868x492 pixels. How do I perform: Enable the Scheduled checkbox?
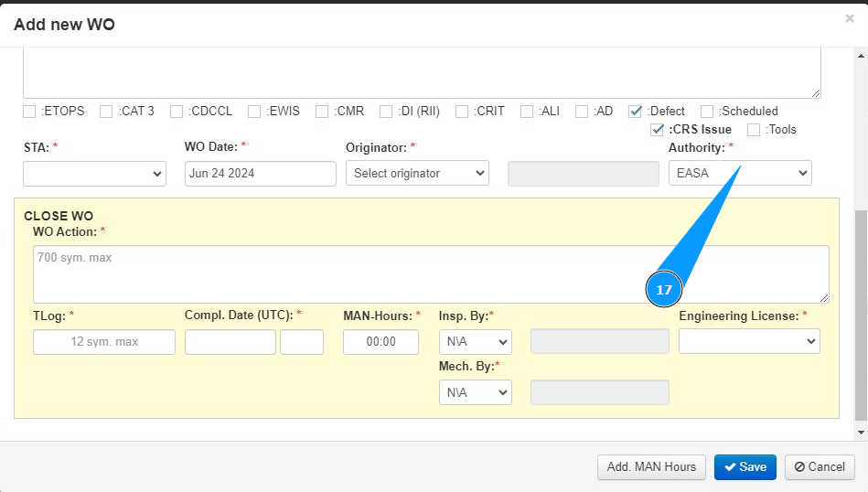click(707, 112)
